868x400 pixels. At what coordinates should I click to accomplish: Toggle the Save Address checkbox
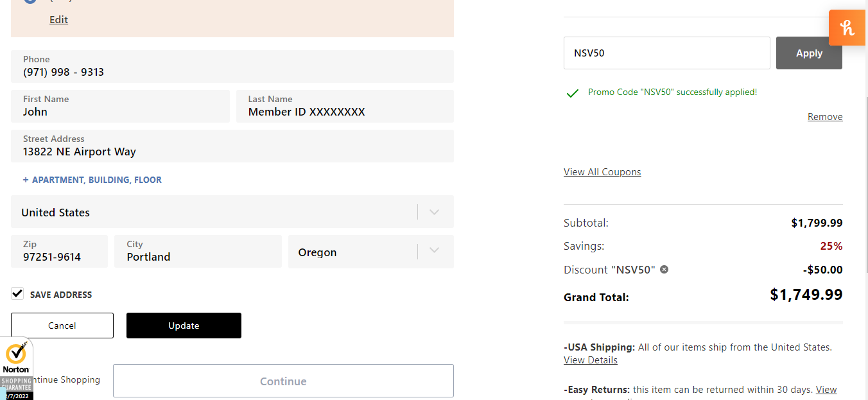click(17, 294)
